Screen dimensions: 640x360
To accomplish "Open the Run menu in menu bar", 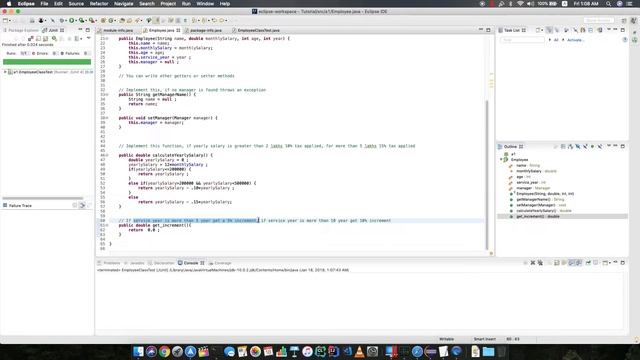I will [186, 4].
